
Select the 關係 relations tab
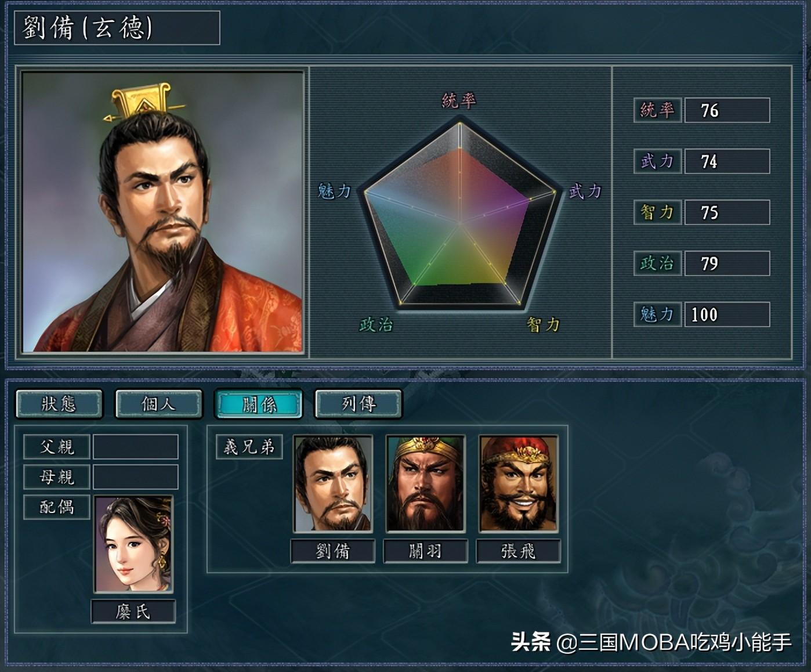pos(259,403)
